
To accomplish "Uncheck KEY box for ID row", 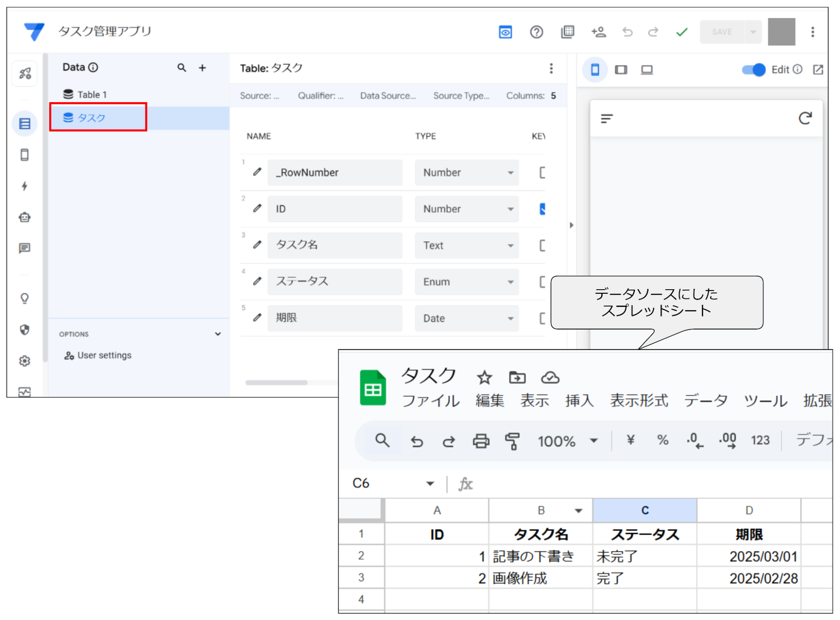I will [542, 209].
